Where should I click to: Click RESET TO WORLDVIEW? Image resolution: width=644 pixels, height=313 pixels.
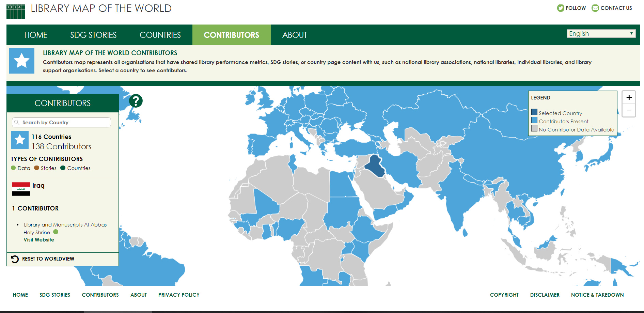(x=48, y=259)
